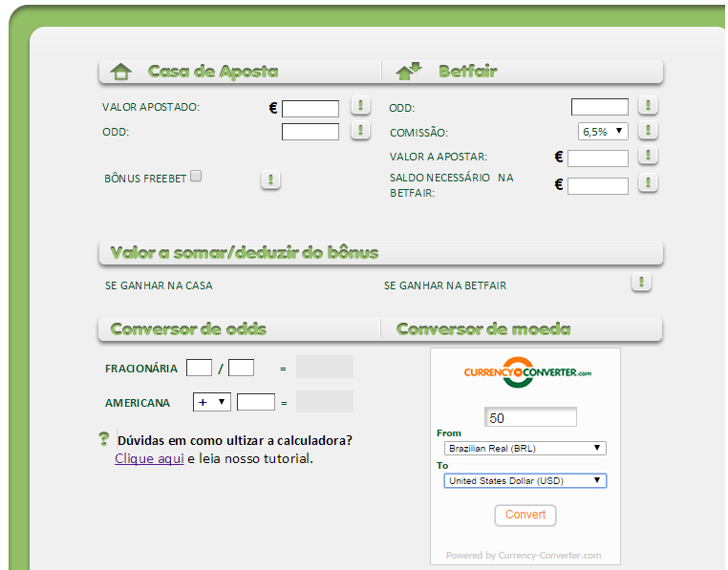Open the info tip for Valor a Apostar

(648, 156)
